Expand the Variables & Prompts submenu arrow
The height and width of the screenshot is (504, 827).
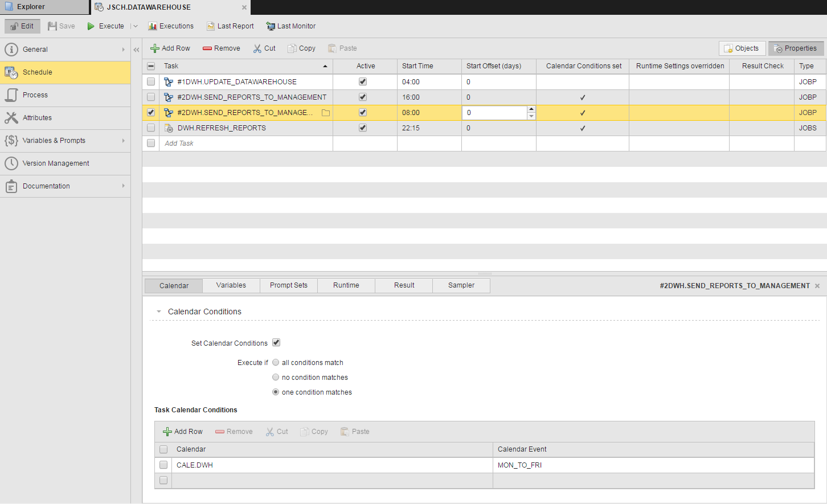click(x=124, y=141)
